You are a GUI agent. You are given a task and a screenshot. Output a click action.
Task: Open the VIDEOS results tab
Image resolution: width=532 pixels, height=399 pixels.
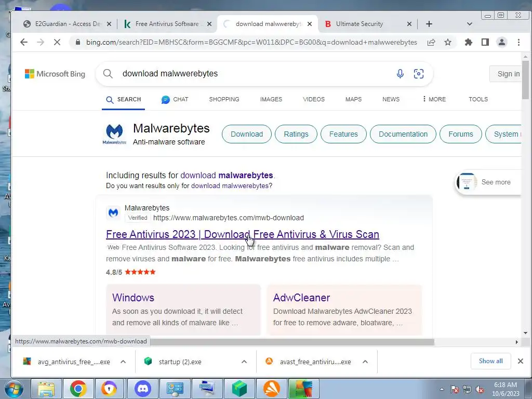coord(314,99)
